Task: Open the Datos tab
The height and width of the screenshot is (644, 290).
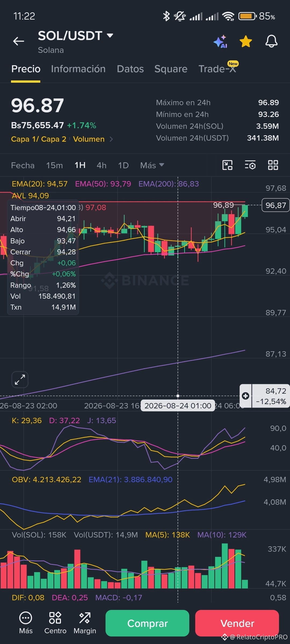Action: 130,69
